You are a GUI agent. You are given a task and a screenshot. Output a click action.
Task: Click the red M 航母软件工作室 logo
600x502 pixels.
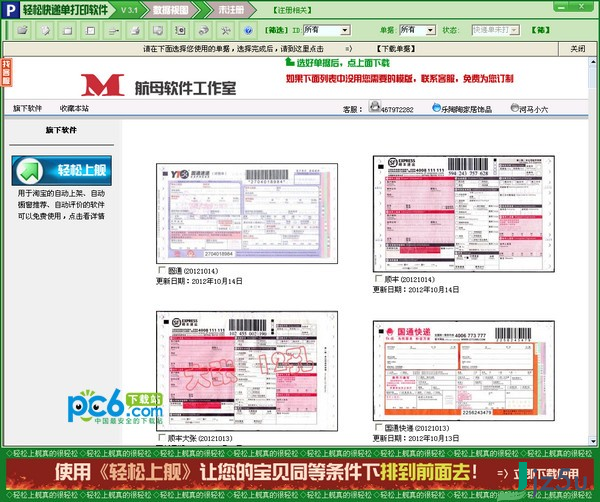(x=158, y=85)
